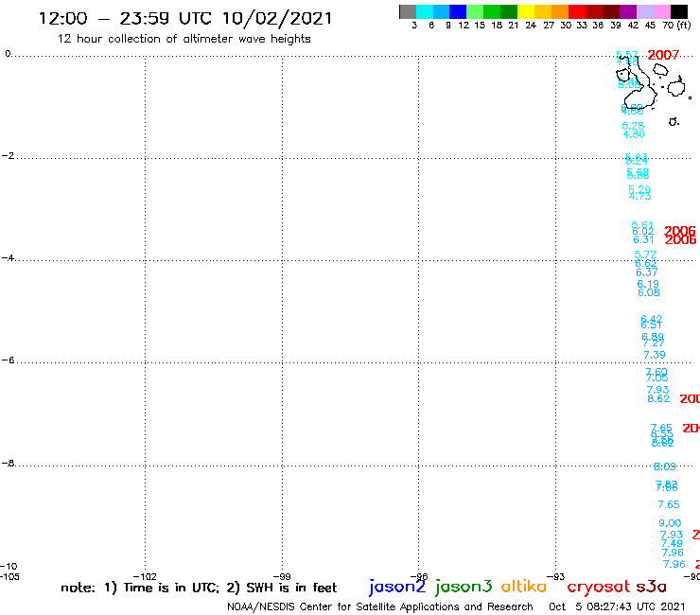
Task: Click the wave height value "8.09"
Action: tap(665, 466)
